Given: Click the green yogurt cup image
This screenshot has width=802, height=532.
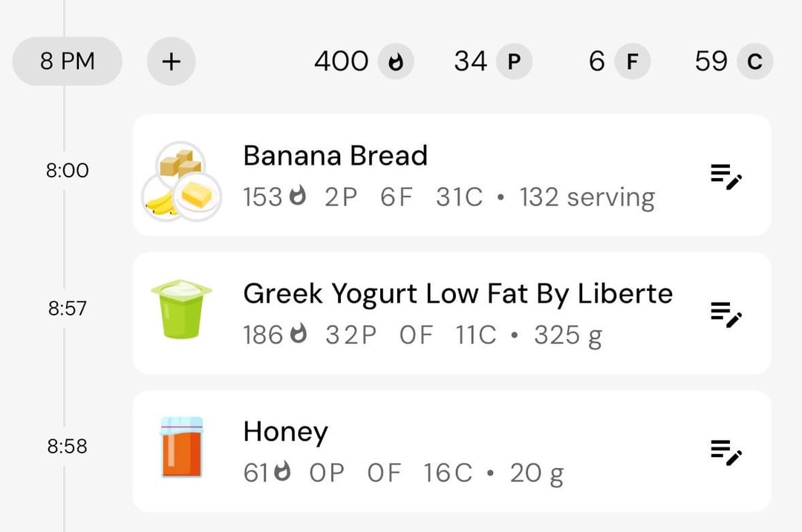Looking at the screenshot, I should 181,309.
